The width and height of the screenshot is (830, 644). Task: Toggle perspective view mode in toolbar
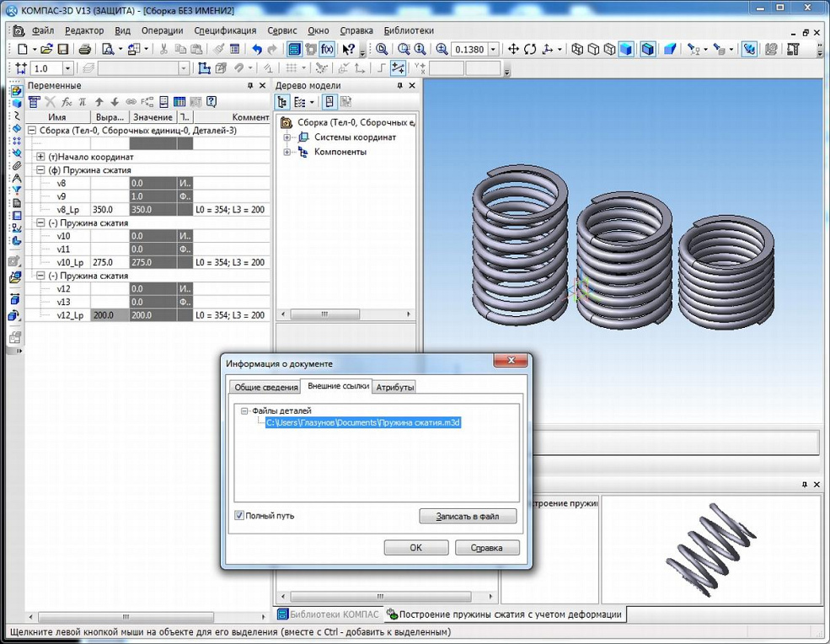point(670,50)
